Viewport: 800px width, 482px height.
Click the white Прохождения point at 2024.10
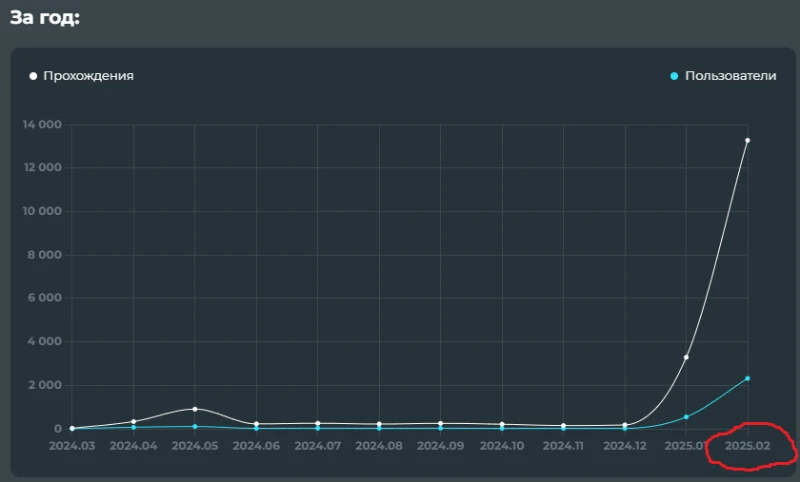tap(502, 424)
